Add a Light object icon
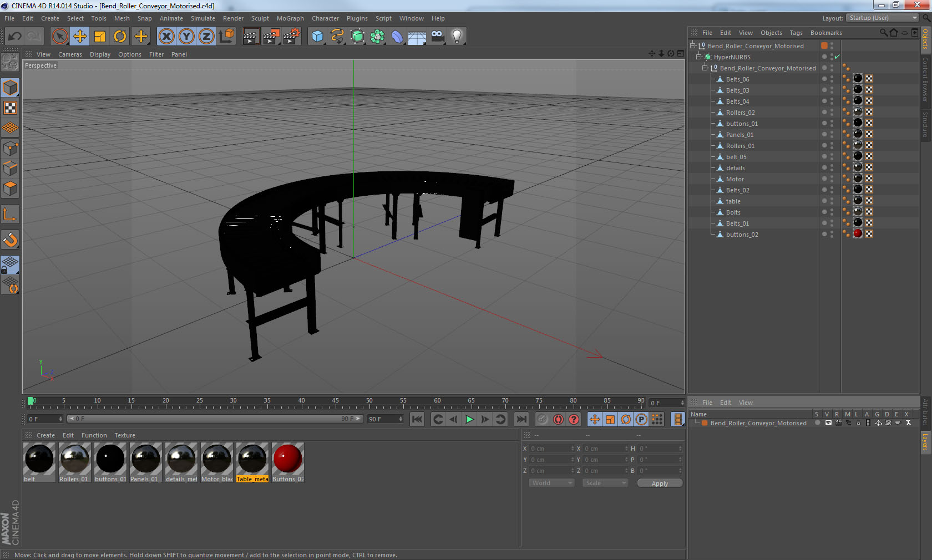 [x=457, y=37]
